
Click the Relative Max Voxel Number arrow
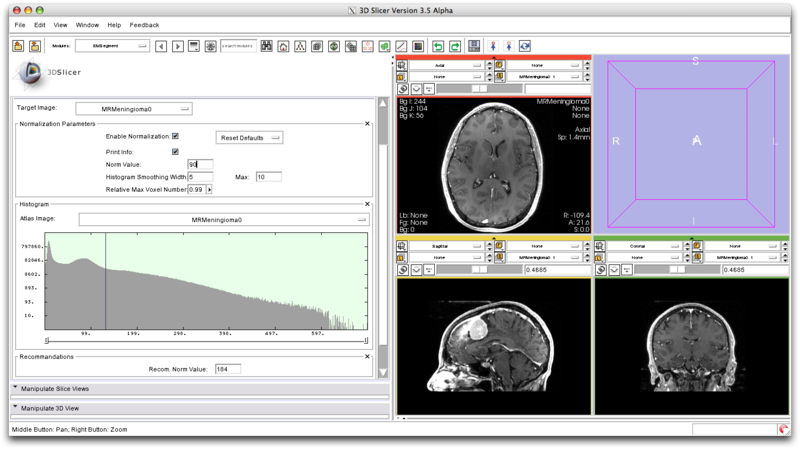[x=209, y=189]
